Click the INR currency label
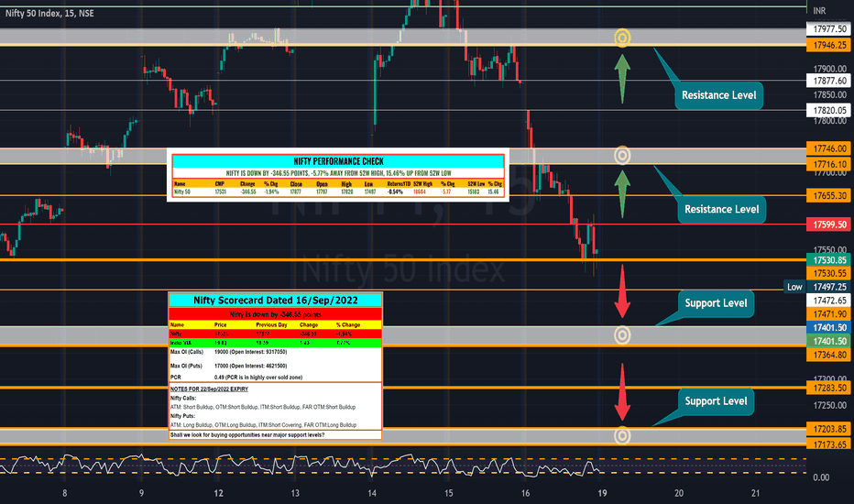This screenshot has width=854, height=504. click(819, 11)
